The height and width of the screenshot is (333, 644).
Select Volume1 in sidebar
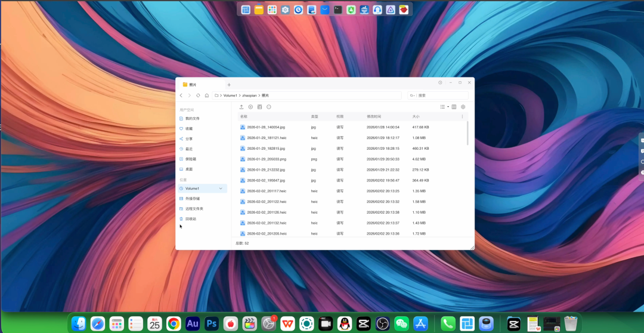(202, 189)
